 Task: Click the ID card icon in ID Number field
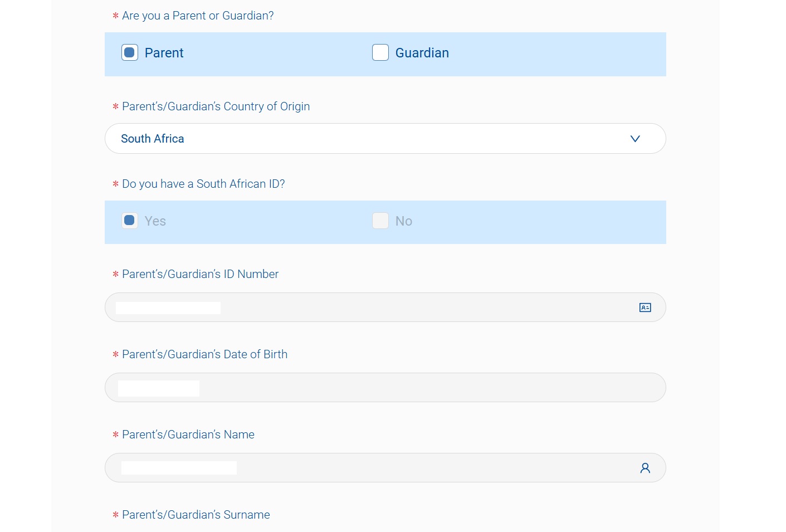coord(645,308)
